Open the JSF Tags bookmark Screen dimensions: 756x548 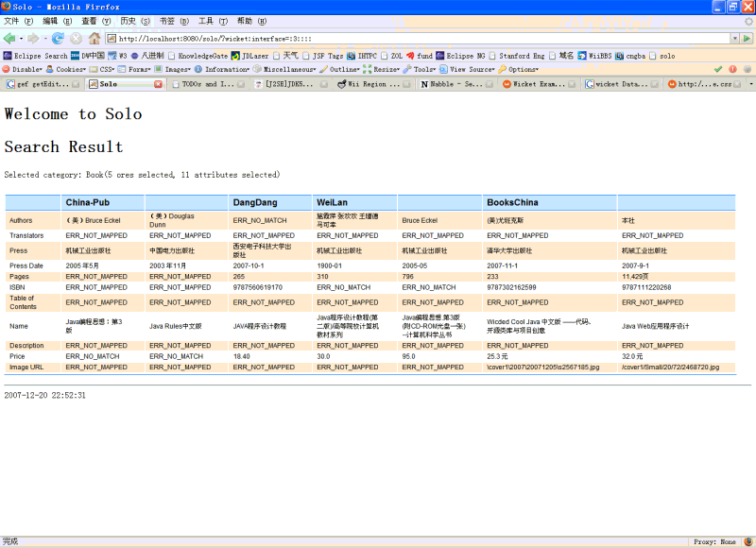tap(322, 56)
